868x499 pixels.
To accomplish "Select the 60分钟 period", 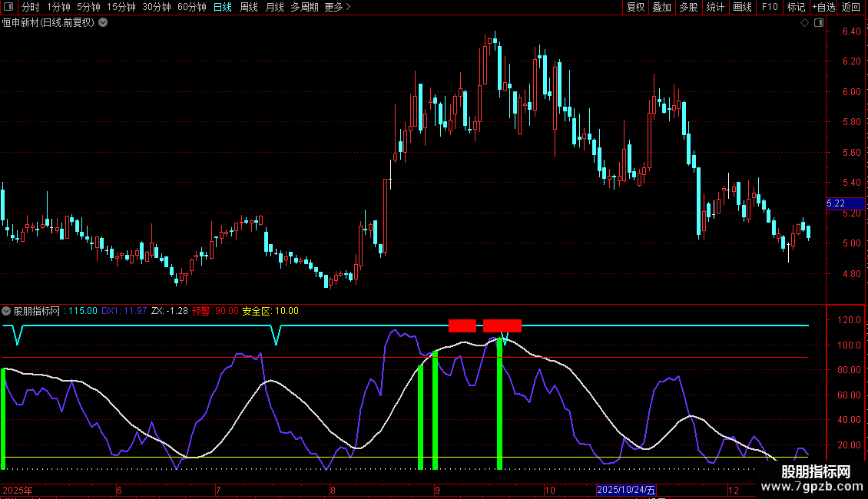I will [x=192, y=7].
